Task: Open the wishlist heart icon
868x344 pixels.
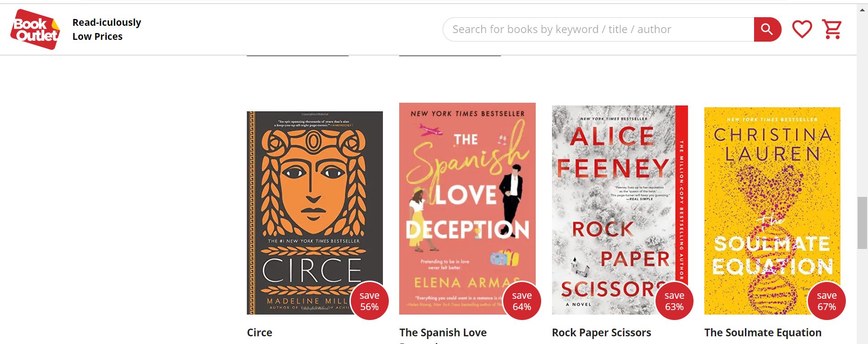Action: [x=802, y=29]
